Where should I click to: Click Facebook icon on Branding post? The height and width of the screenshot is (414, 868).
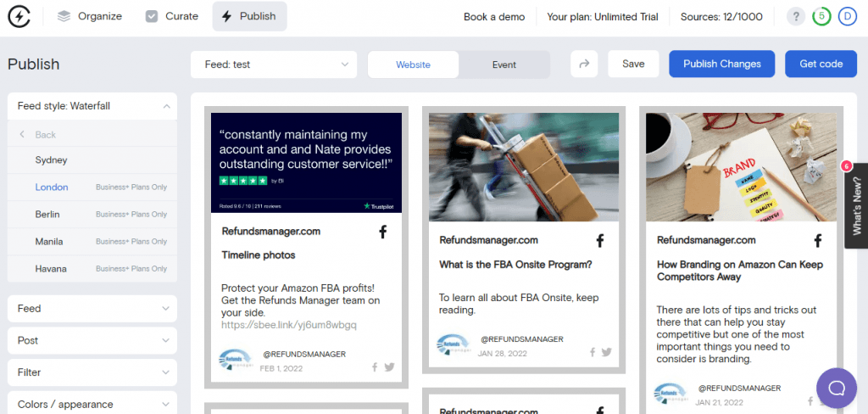point(818,241)
